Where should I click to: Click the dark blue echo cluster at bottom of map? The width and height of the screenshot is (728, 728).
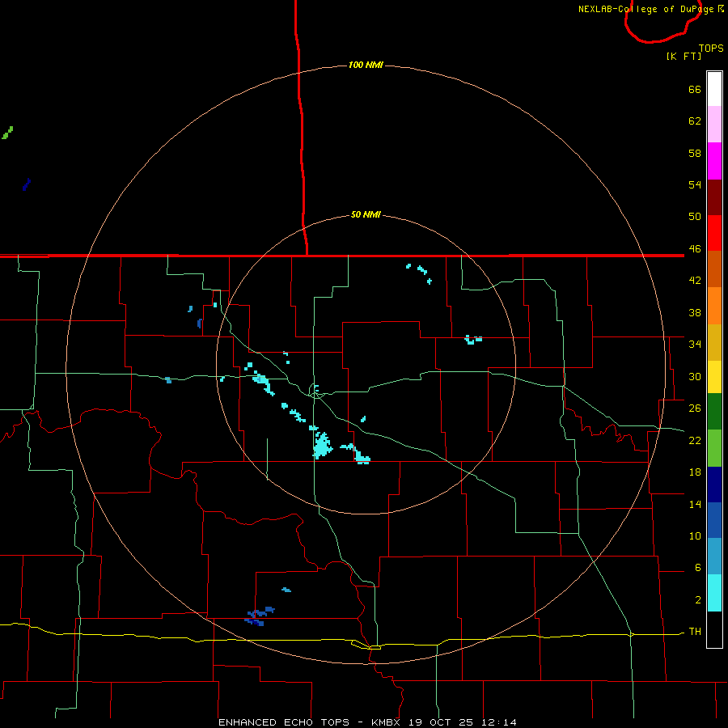[x=259, y=616]
